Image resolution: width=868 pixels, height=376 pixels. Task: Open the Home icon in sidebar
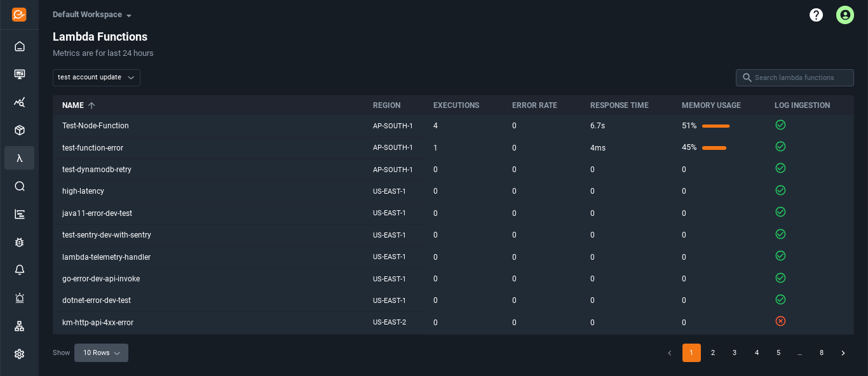pos(20,46)
